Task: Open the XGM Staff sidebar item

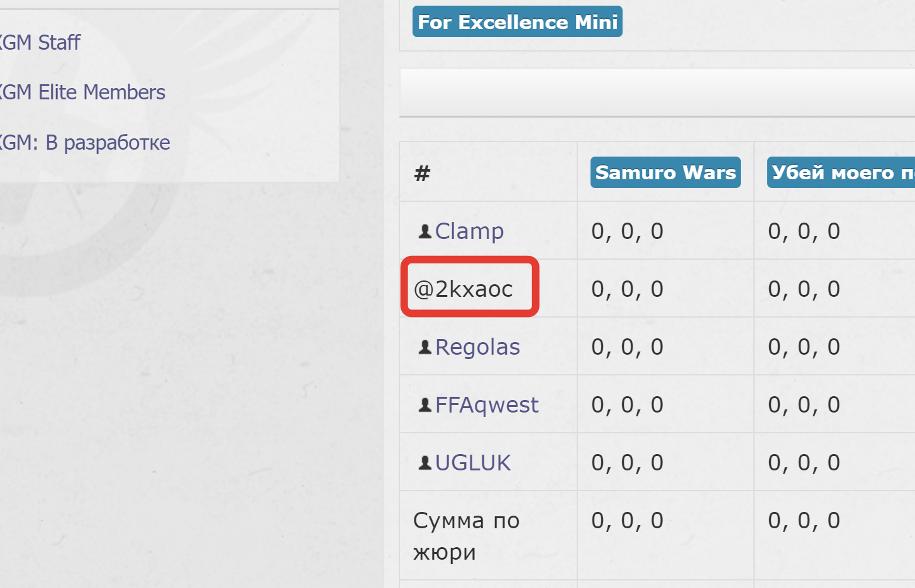Action: pos(41,43)
